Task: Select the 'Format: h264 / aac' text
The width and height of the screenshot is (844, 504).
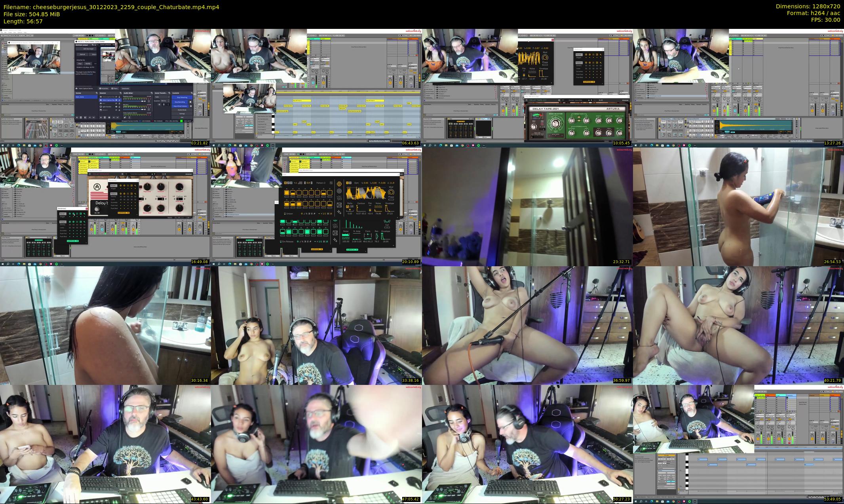Action: pos(814,13)
